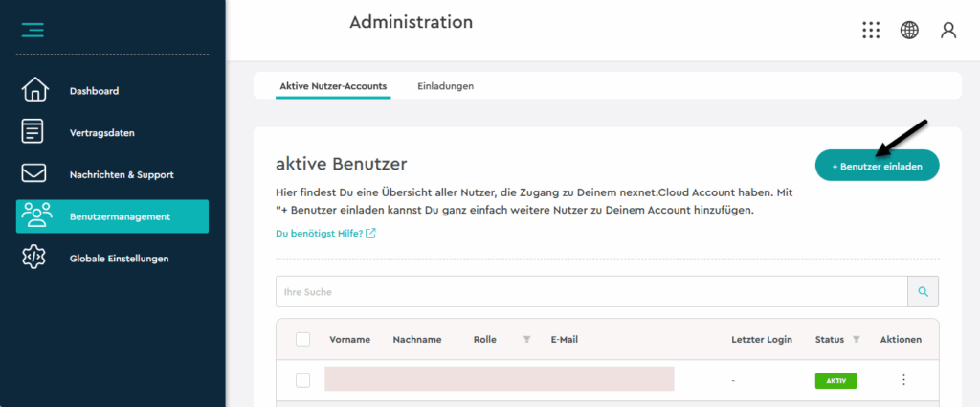
Task: Open the three-dot actions menu for user
Action: 903,380
